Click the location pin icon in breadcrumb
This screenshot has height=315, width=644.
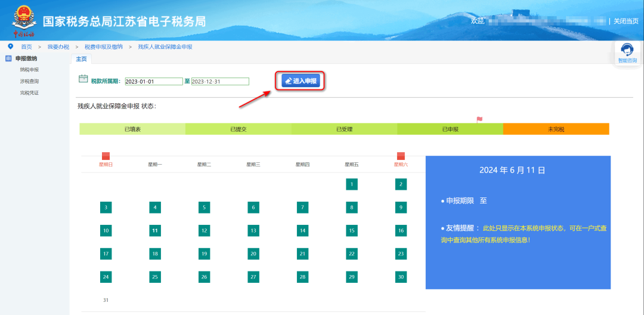(11, 47)
